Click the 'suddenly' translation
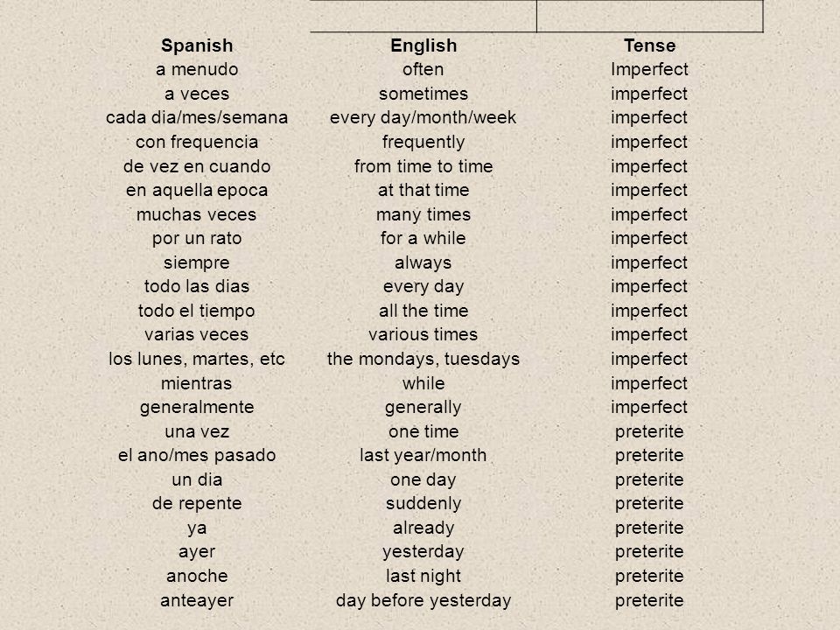The width and height of the screenshot is (840, 630). (x=423, y=504)
